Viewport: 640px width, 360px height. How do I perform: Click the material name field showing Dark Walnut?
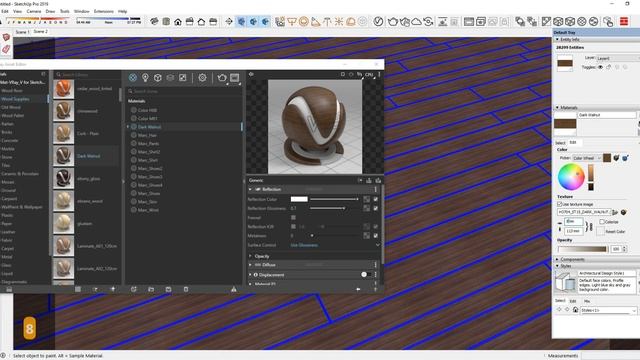pos(607,115)
